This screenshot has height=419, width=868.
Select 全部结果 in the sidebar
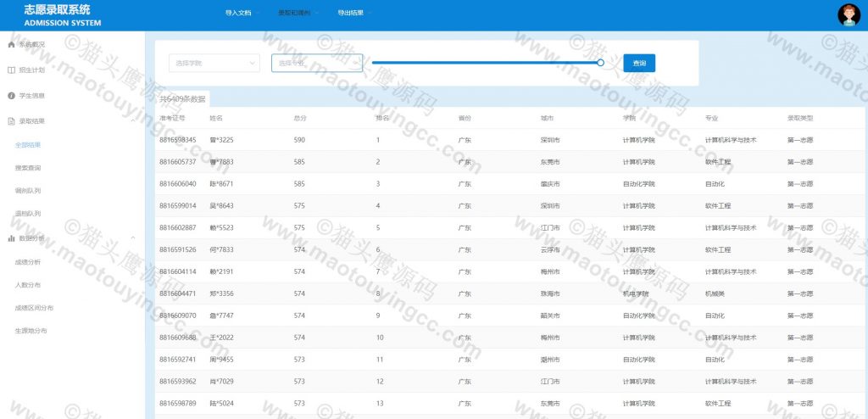[x=28, y=144]
